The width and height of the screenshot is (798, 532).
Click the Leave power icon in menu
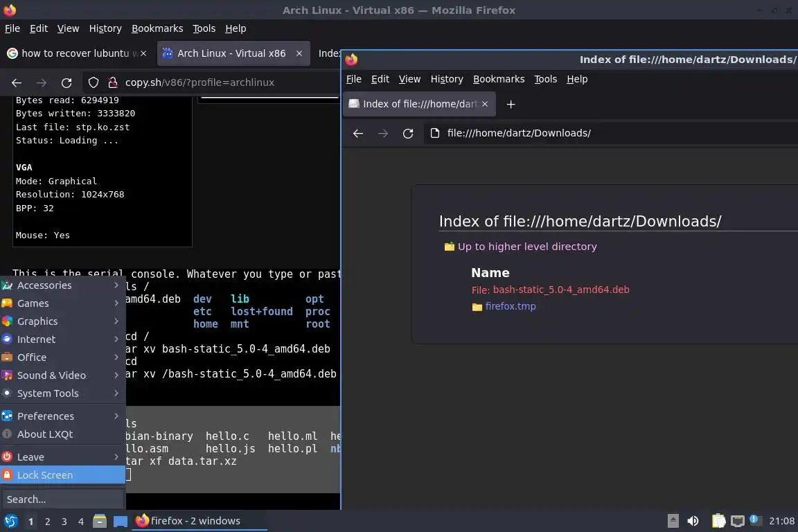(7, 456)
